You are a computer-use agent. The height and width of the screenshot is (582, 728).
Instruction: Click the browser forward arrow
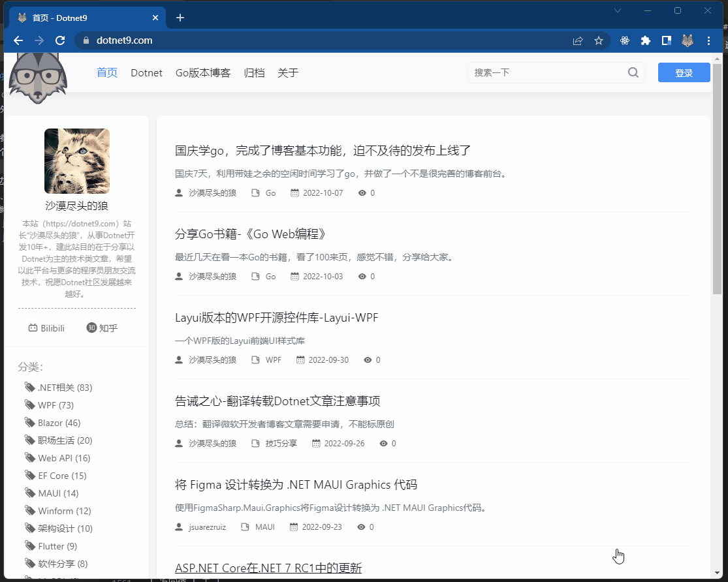tap(39, 40)
